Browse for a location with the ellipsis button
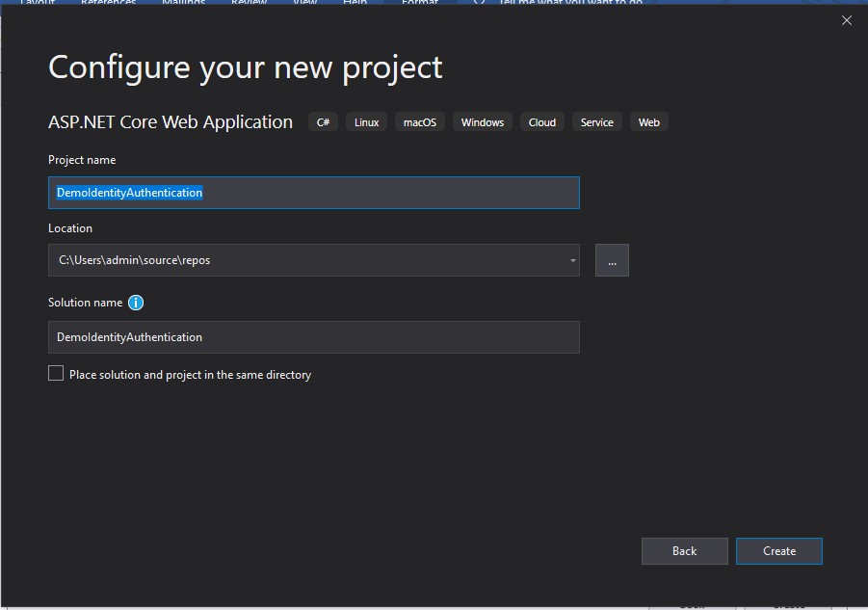 [x=612, y=260]
